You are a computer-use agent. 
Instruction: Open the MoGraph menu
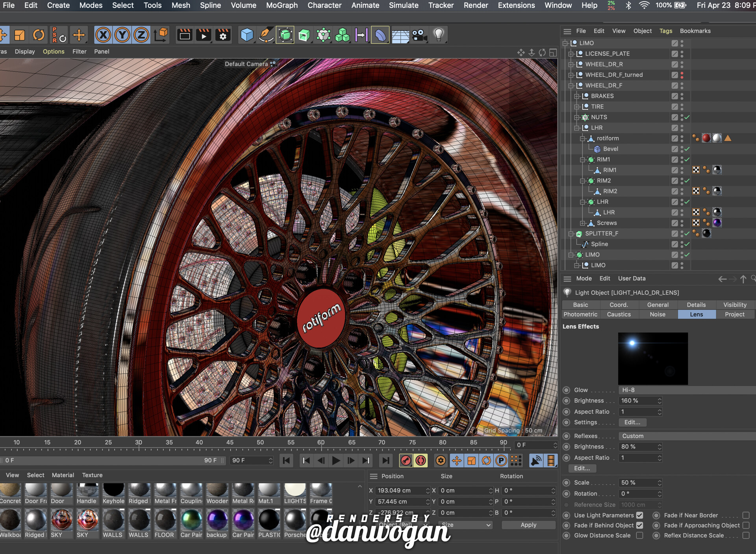[282, 5]
